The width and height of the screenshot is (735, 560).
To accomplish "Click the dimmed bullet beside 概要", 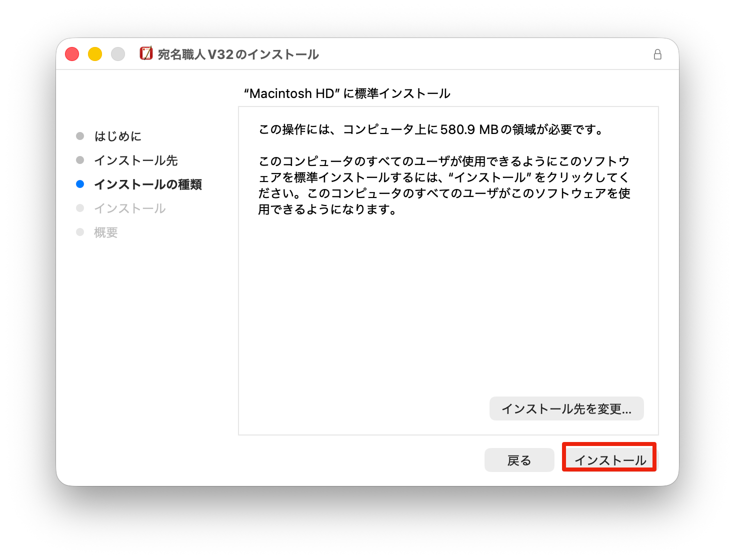I will [80, 232].
